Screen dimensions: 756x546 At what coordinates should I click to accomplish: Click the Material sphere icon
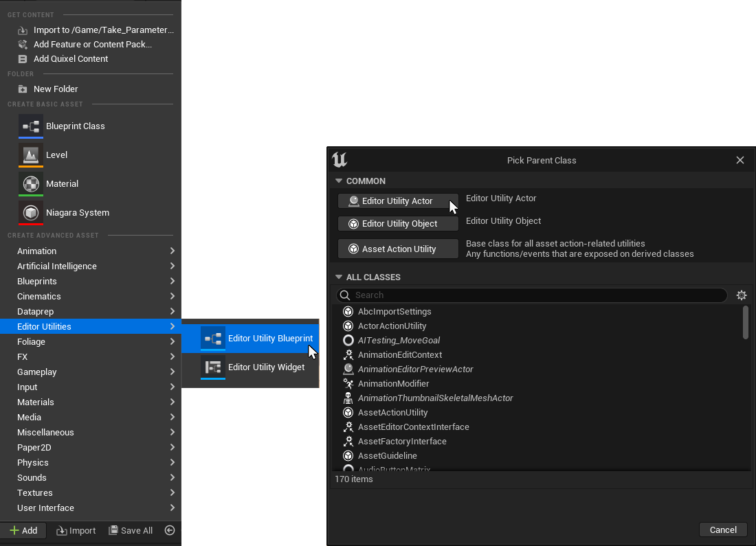pos(31,184)
